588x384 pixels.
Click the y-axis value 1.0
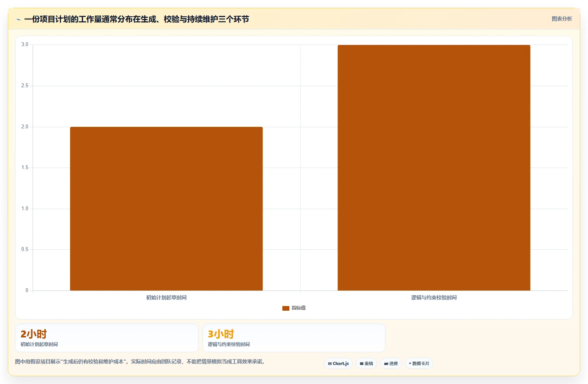pos(25,209)
